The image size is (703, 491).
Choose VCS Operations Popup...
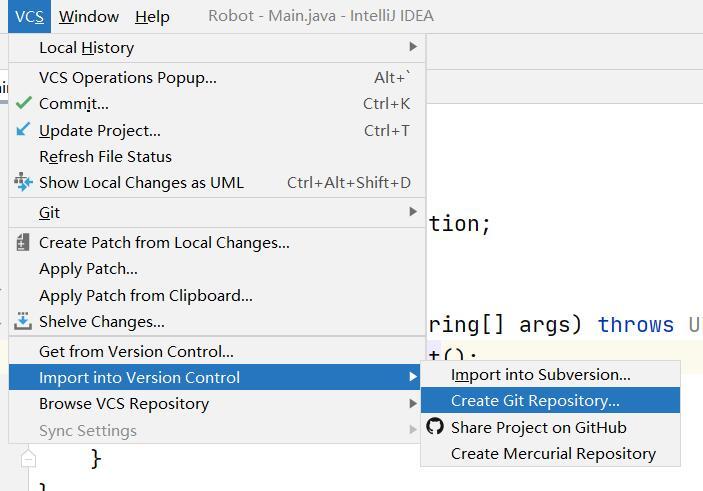tap(217, 78)
